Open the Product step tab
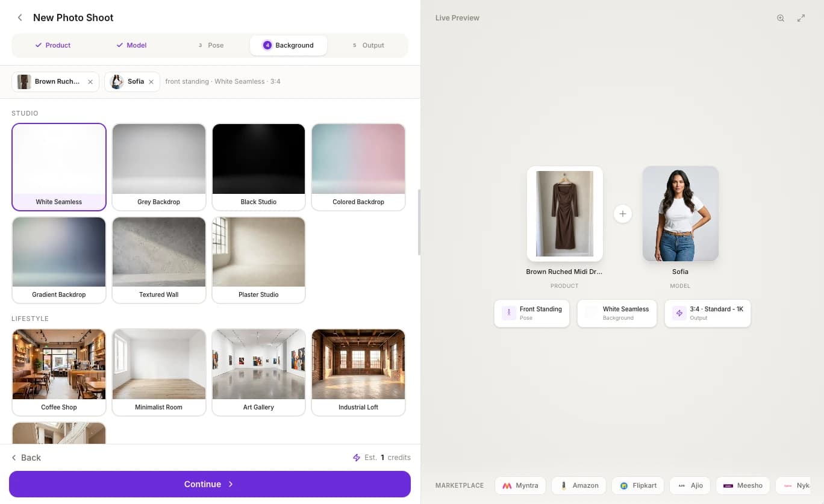Viewport: 824px width, 504px height. (x=52, y=45)
